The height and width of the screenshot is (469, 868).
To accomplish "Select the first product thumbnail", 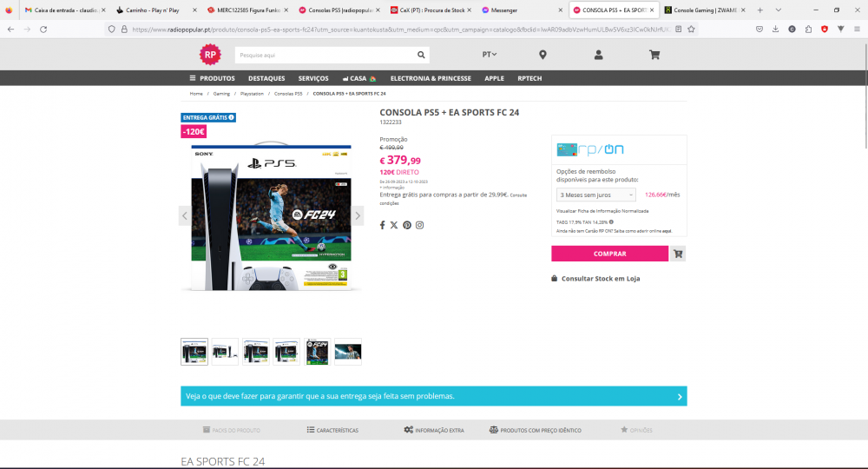I will (194, 352).
